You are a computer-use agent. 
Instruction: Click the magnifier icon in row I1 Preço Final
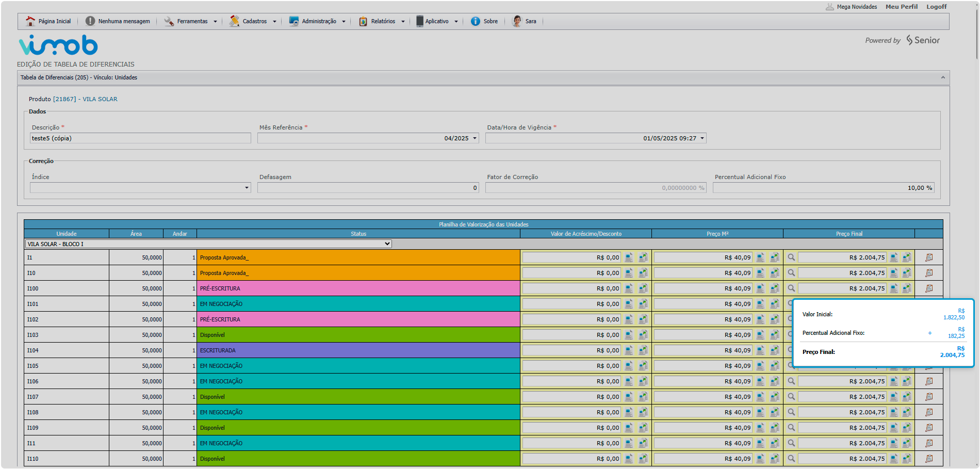(791, 257)
